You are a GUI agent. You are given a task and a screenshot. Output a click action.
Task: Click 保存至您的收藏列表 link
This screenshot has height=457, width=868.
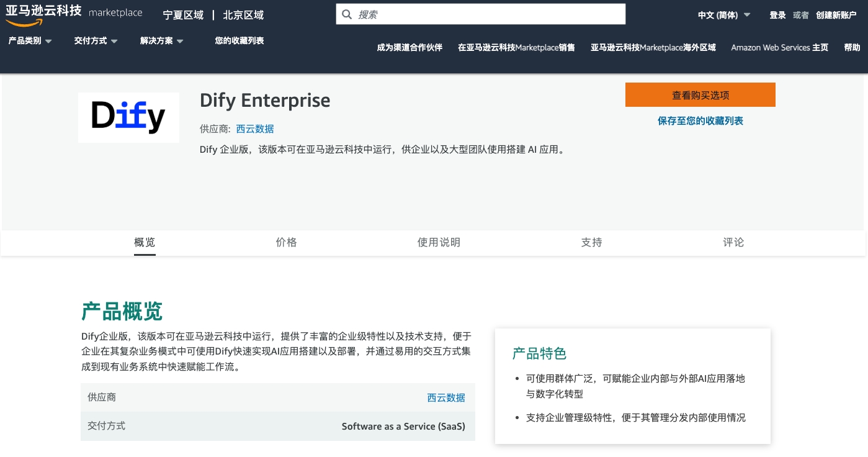tap(700, 121)
